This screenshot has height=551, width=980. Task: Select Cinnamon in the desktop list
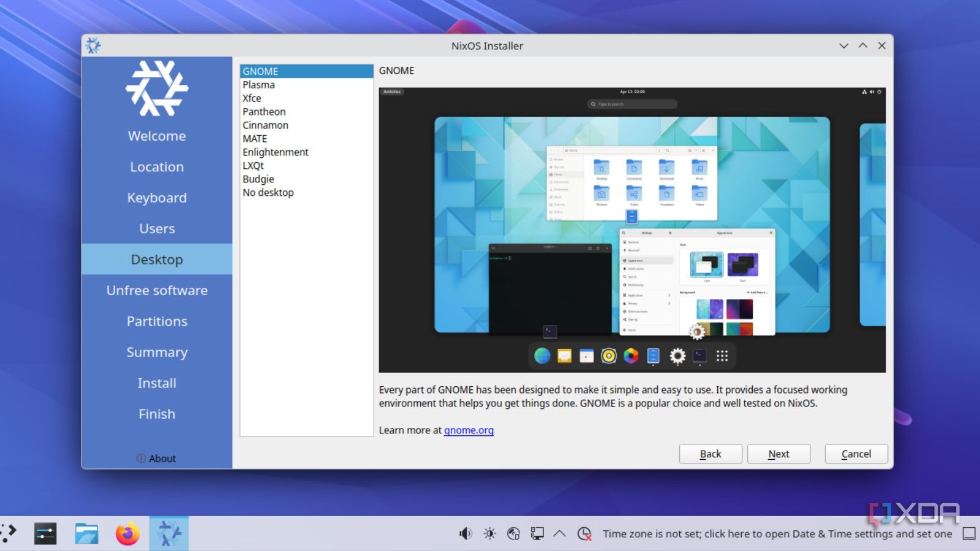pos(306,125)
